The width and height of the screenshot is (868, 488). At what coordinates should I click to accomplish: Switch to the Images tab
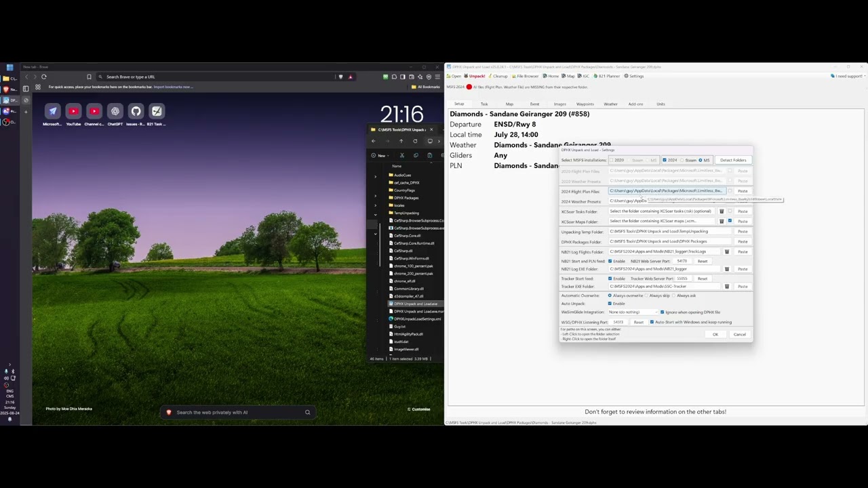pos(559,104)
